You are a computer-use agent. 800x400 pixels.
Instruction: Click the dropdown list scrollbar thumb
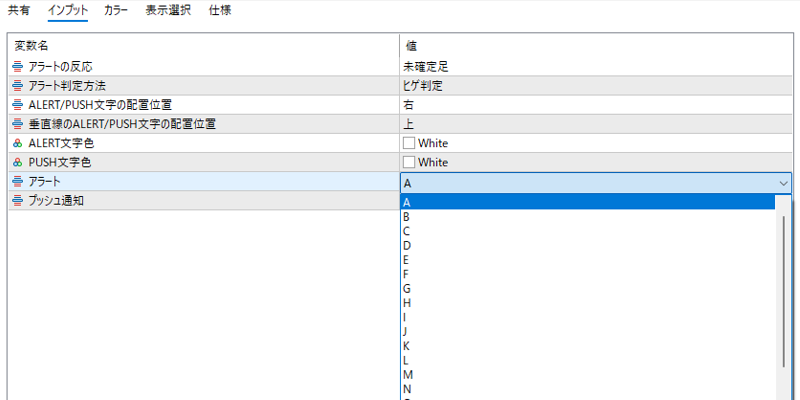click(783, 291)
